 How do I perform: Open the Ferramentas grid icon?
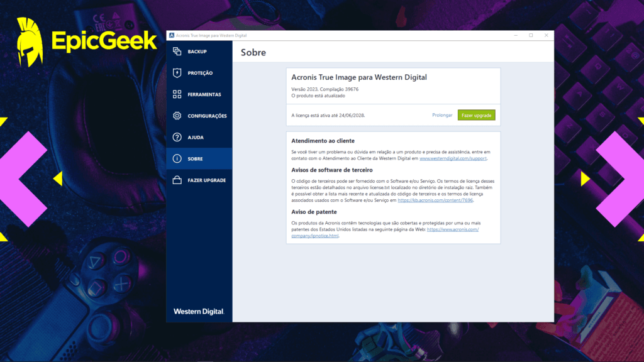[177, 94]
